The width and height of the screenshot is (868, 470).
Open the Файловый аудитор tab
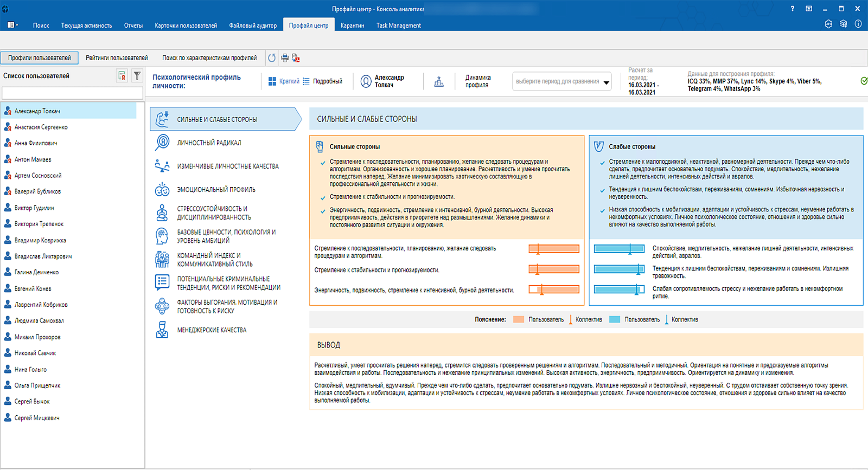[x=253, y=25]
